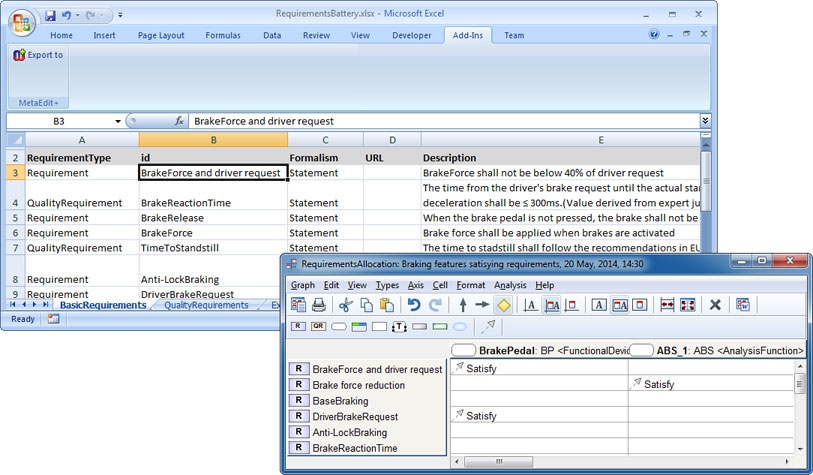Screen dimensions: 813x475
Task: Select BaseBraking row in matrix
Action: [x=367, y=401]
